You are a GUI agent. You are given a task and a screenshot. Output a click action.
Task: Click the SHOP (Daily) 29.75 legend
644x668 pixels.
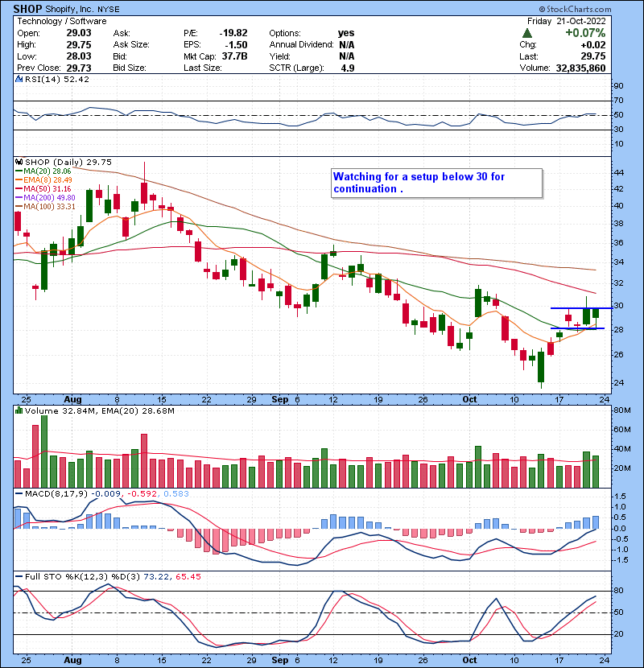click(68, 162)
